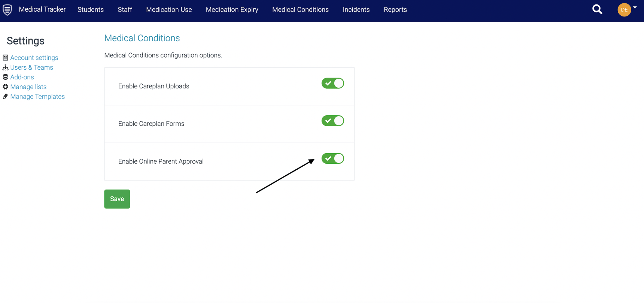The height and width of the screenshot is (303, 644).
Task: Click the Medical Tracker shield logo
Action: 7,10
